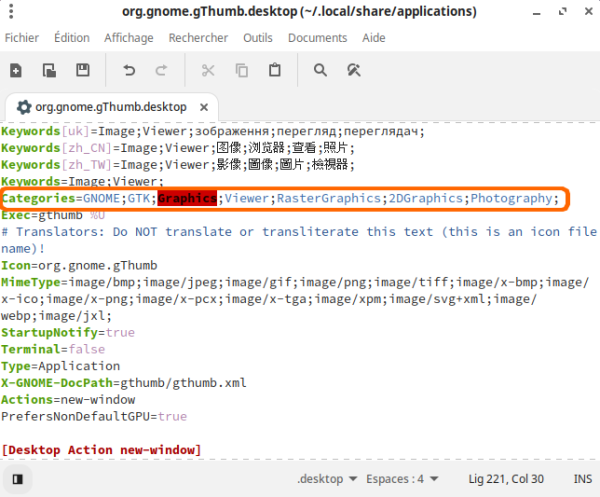Undo the last edit

[x=129, y=70]
